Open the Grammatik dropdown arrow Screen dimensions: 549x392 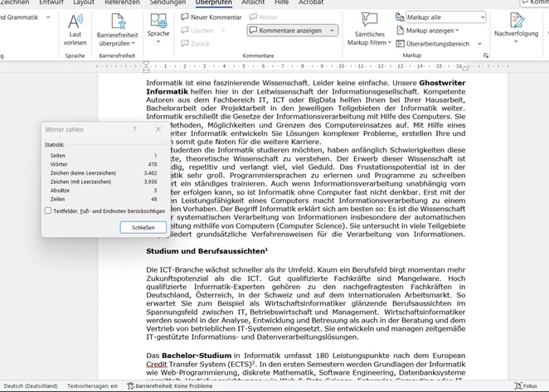click(48, 17)
